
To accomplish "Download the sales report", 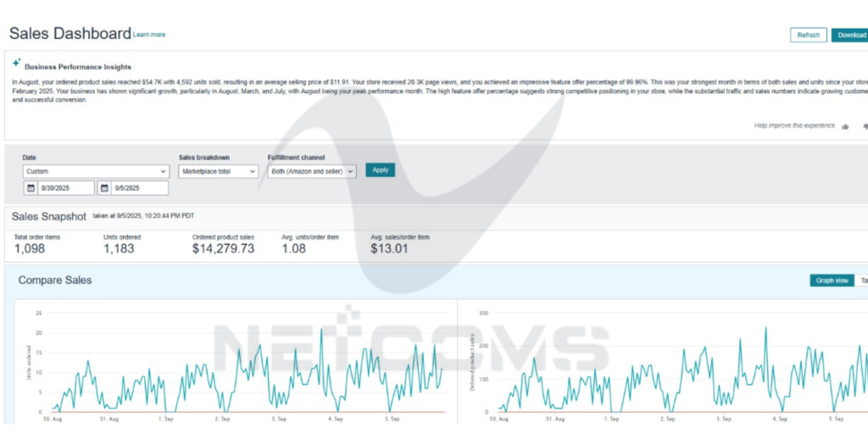I will coord(850,35).
